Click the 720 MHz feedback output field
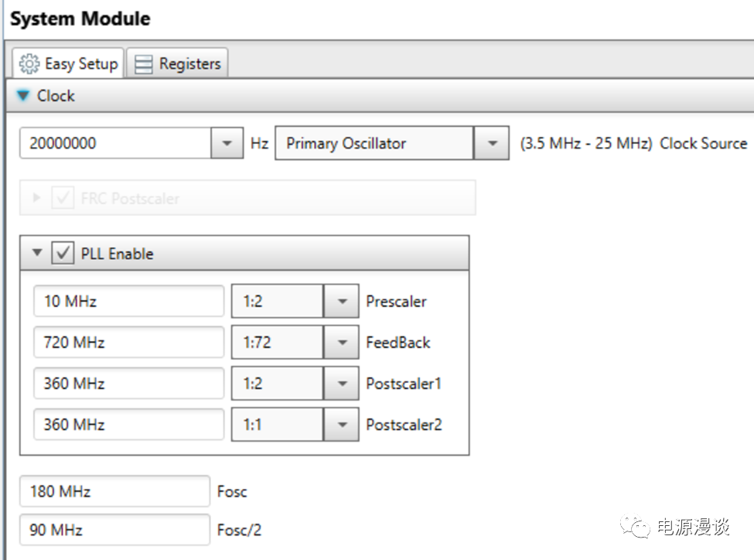 128,343
